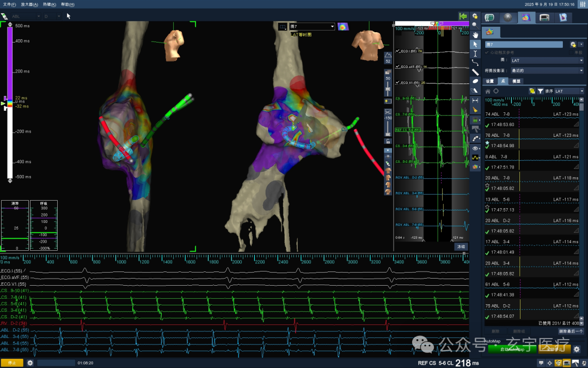Select the horizontal distance arrows tool

click(475, 100)
